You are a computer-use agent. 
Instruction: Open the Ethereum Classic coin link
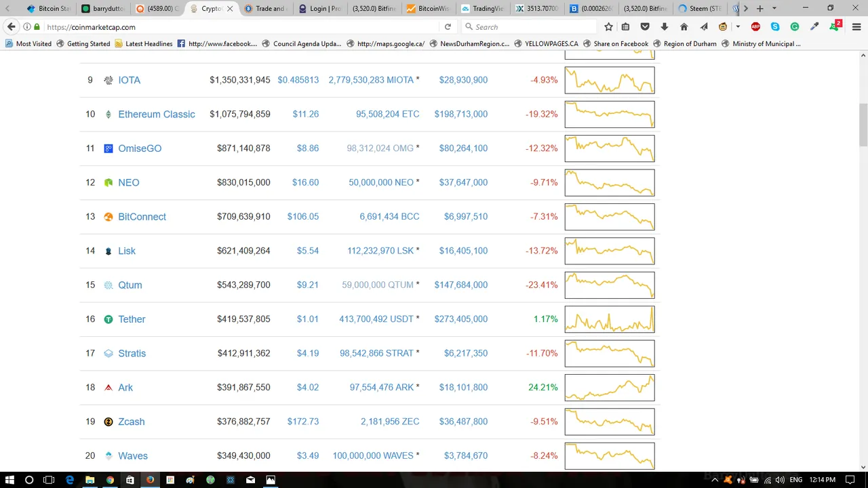(157, 115)
